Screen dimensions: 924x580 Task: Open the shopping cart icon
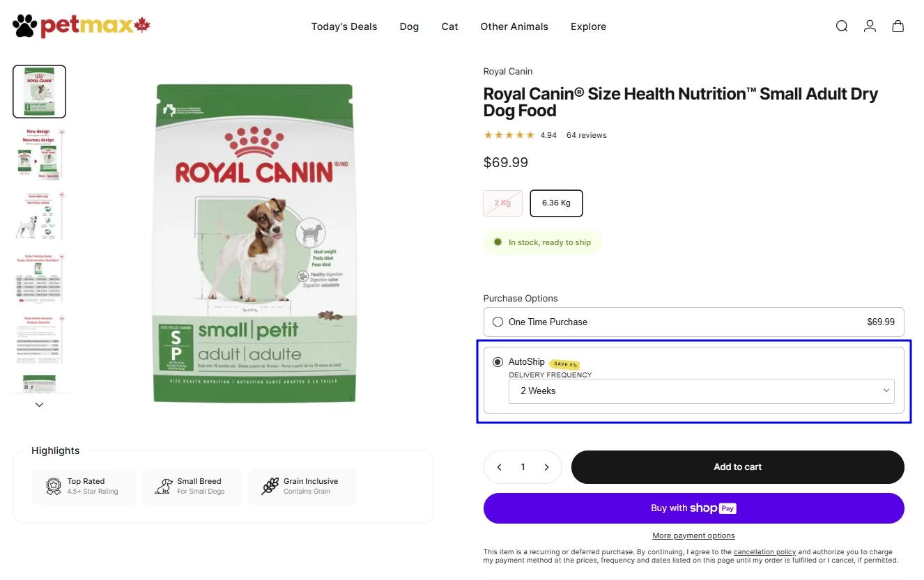[898, 26]
